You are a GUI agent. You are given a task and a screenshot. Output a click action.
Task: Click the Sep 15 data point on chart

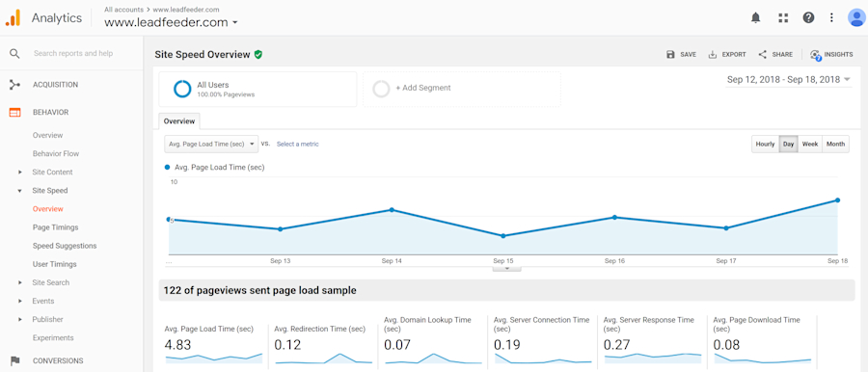click(503, 236)
